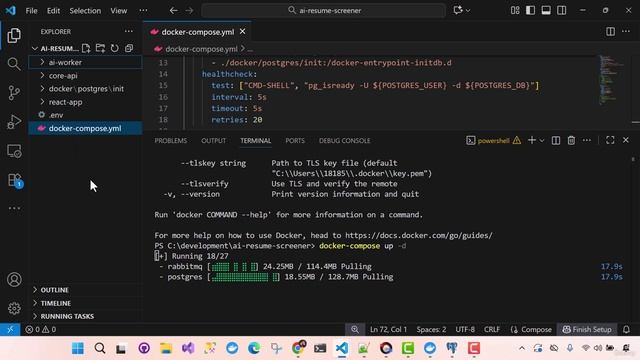640x360 pixels.
Task: Change line ending CRLF setting
Action: coord(491,329)
